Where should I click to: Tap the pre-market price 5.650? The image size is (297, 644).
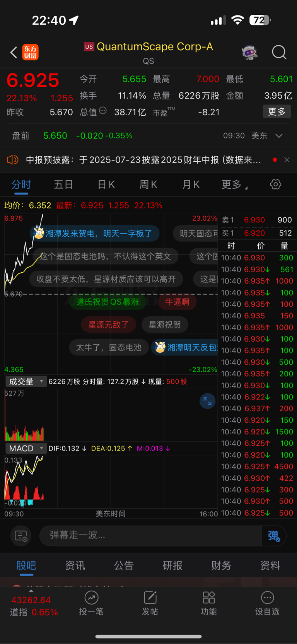click(x=55, y=136)
